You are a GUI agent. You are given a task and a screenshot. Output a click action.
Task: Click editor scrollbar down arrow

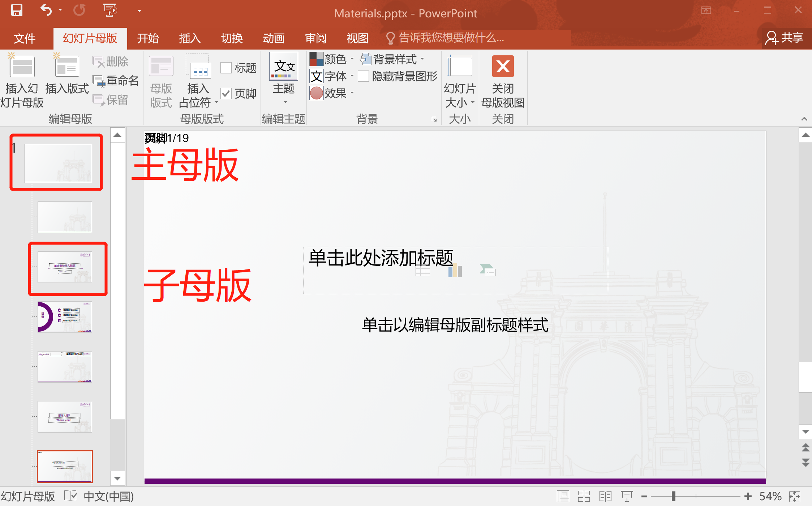[805, 432]
